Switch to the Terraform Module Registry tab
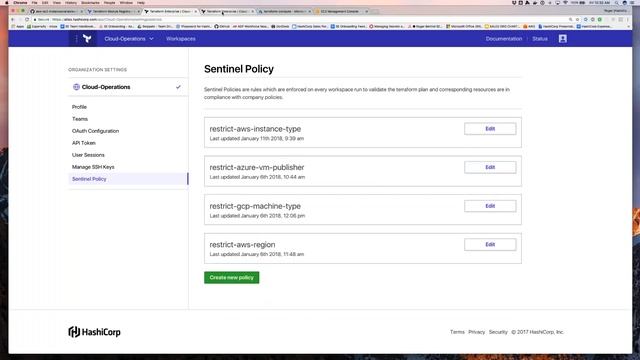Image resolution: width=640 pixels, height=360 pixels. 112,11
